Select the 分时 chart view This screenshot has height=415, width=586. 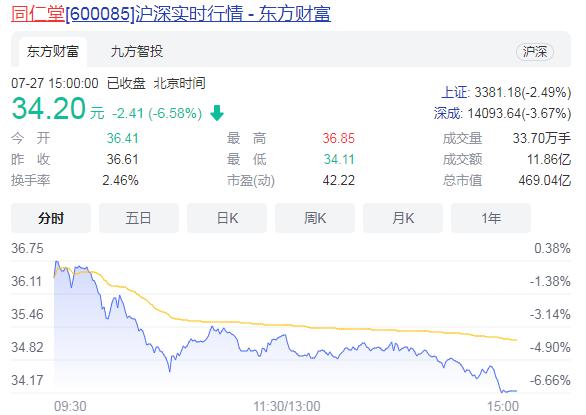[x=51, y=218]
